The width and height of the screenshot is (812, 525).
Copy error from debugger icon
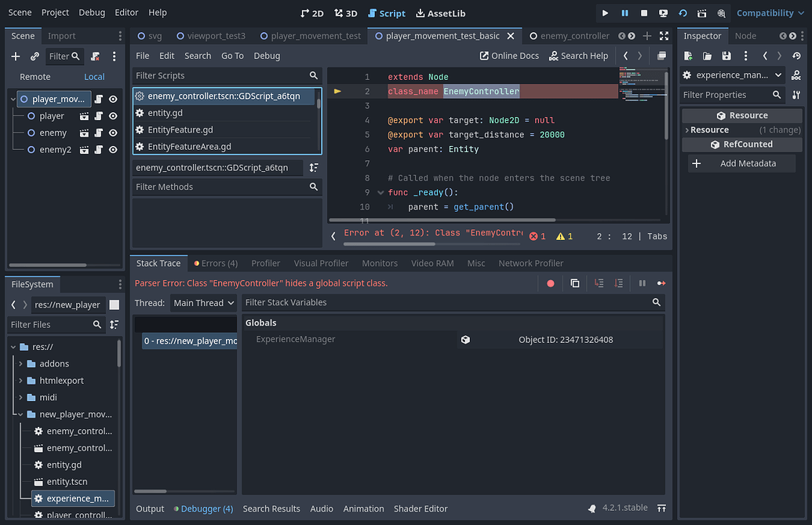click(575, 283)
